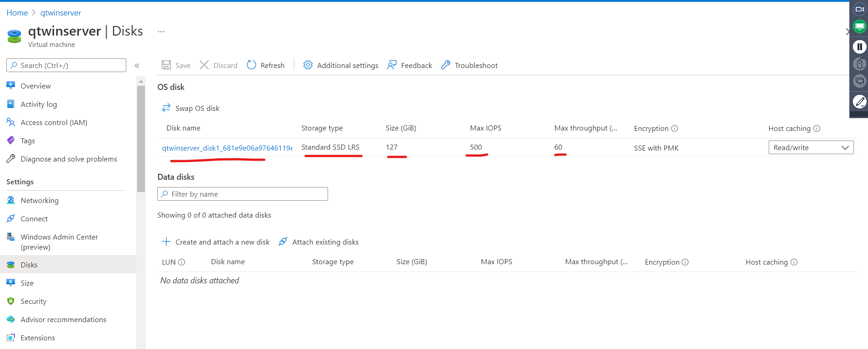Click the Troubleshoot wrench icon
This screenshot has height=349, width=868.
pos(446,65)
